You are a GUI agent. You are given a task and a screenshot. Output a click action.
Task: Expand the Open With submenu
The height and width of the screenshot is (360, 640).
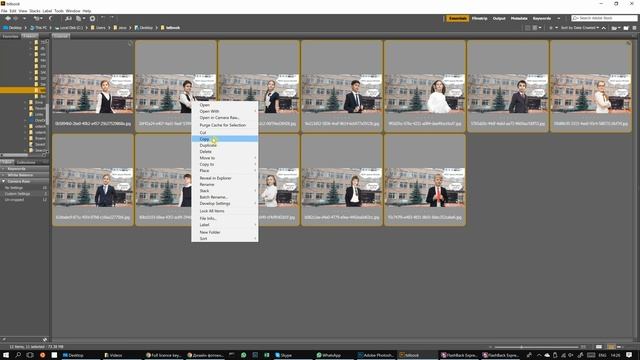point(224,111)
